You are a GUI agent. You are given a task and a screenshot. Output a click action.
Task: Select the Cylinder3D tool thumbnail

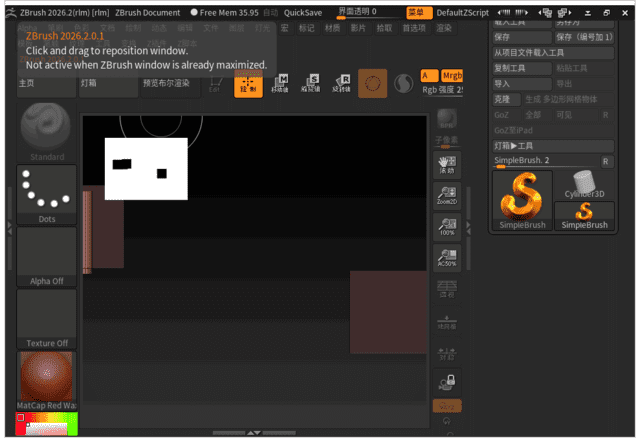pyautogui.click(x=584, y=184)
